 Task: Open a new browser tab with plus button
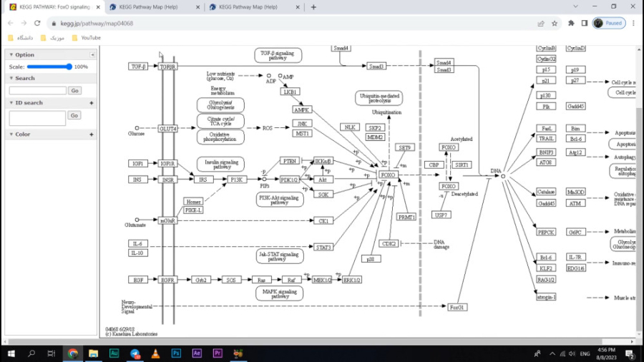pyautogui.click(x=313, y=7)
